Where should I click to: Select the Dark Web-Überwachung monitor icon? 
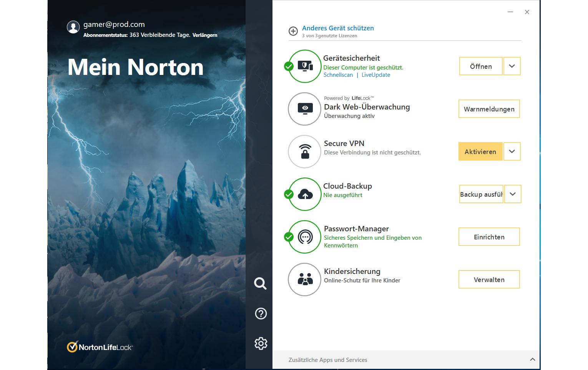tap(304, 109)
